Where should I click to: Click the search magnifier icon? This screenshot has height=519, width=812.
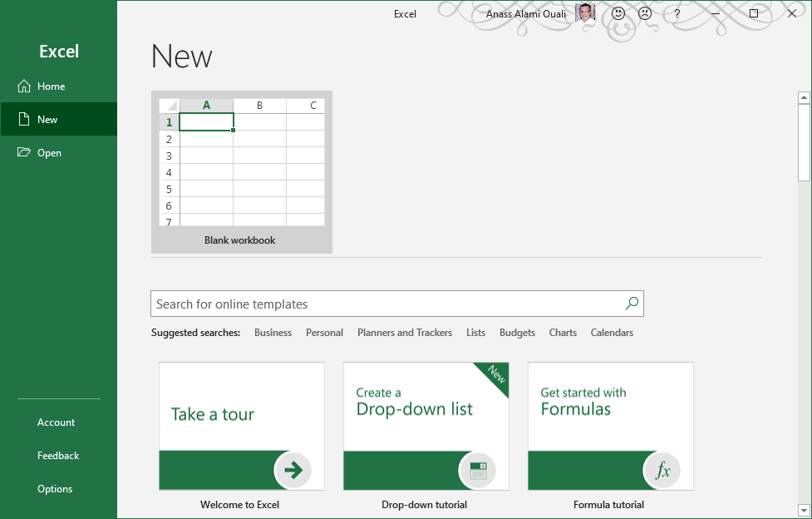[x=631, y=303]
